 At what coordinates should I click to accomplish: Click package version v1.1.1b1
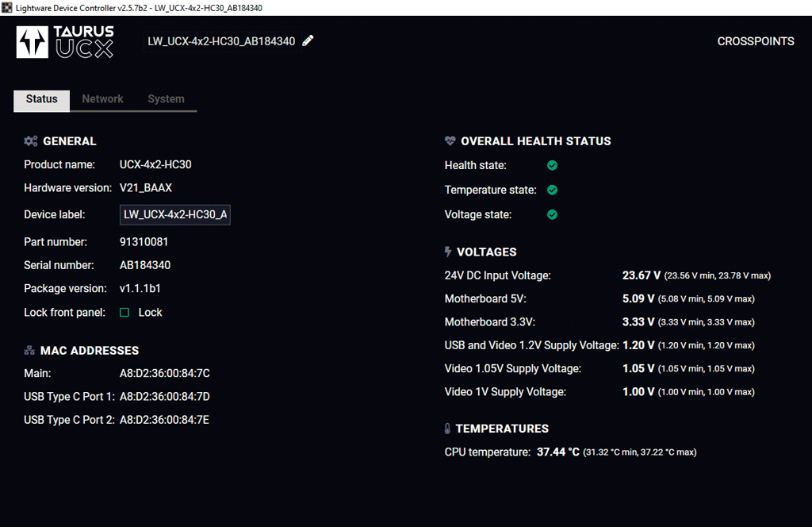(140, 289)
